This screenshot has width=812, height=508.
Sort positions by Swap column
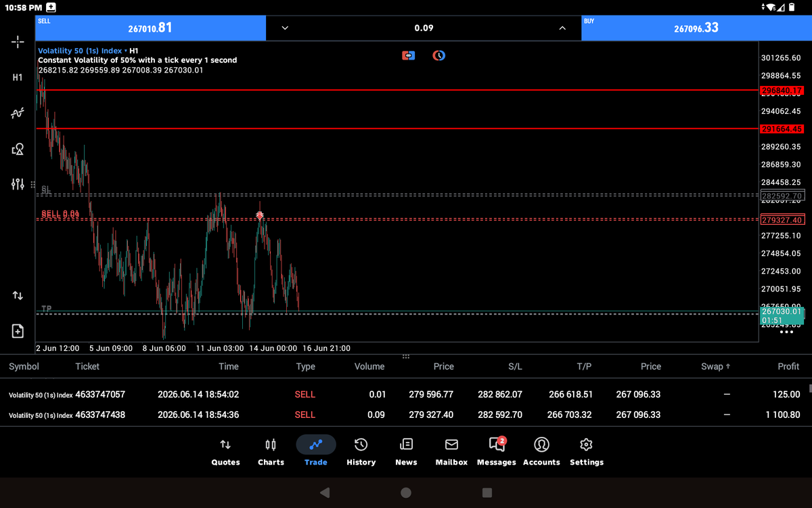tap(716, 366)
